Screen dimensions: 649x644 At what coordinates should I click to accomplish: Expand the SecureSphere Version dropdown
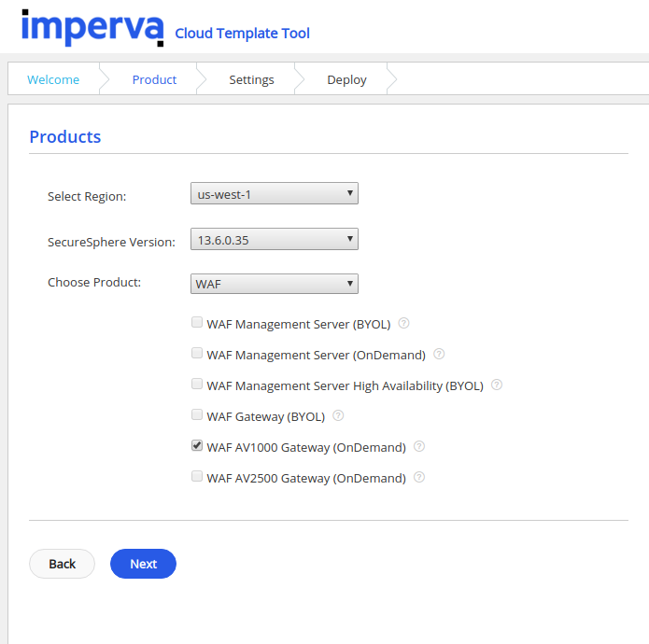(274, 240)
